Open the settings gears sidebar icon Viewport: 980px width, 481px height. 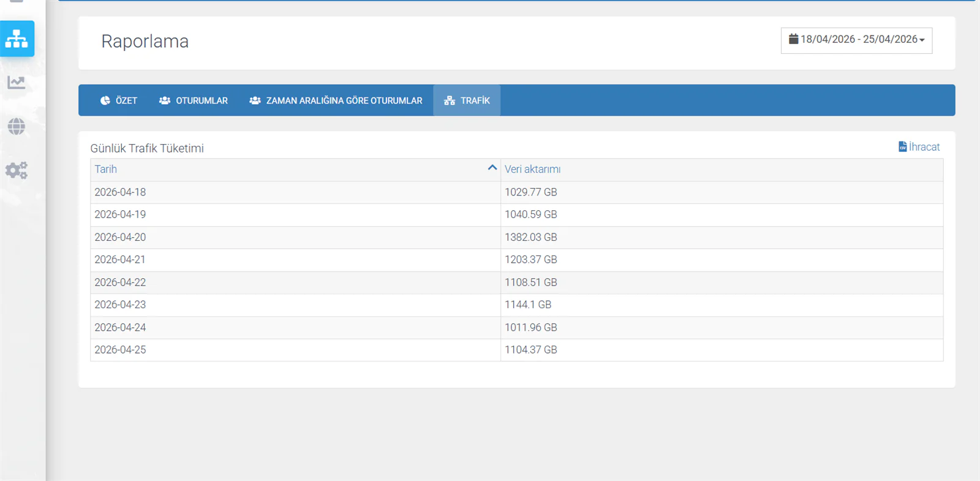[17, 170]
